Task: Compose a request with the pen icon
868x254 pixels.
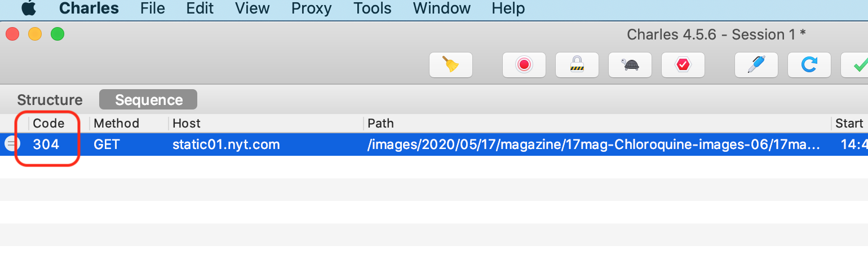Action: coord(756,65)
